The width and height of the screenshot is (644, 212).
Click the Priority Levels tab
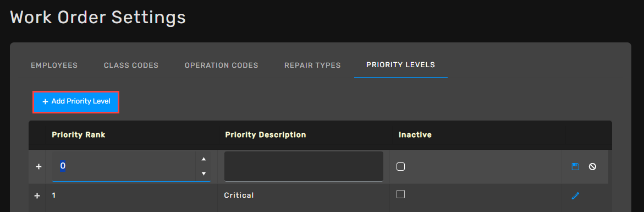click(x=401, y=65)
